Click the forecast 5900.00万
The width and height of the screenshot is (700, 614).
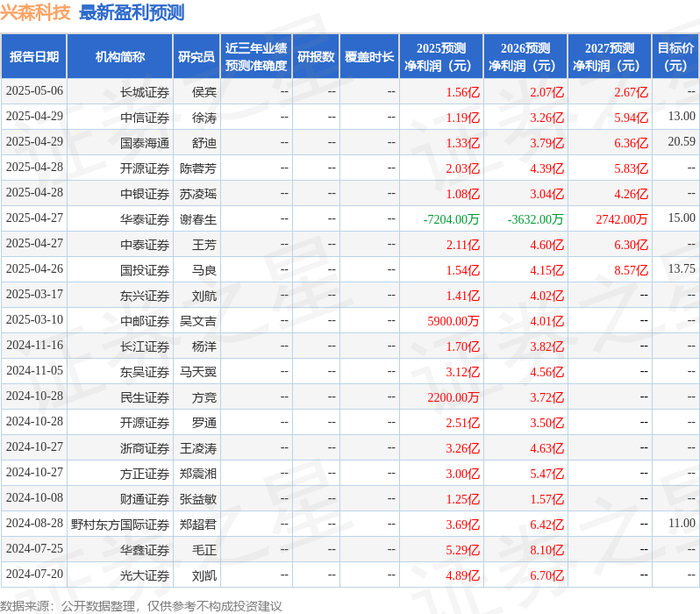coord(454,321)
